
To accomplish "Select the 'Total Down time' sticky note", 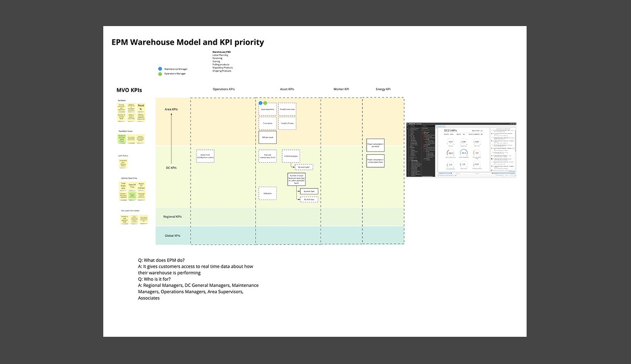I will coord(123,186).
